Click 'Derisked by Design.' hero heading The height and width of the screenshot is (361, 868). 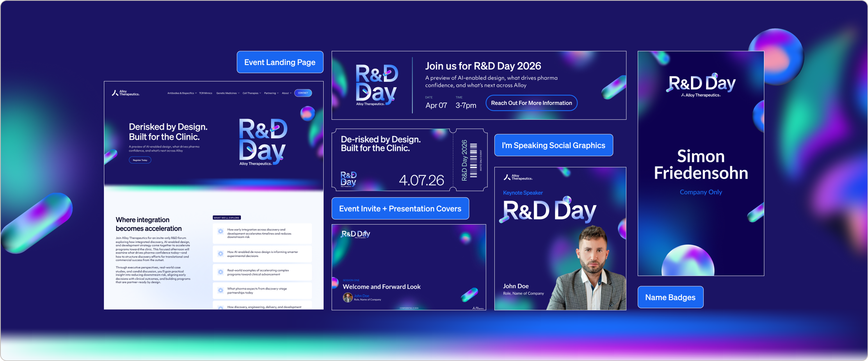pos(168,127)
